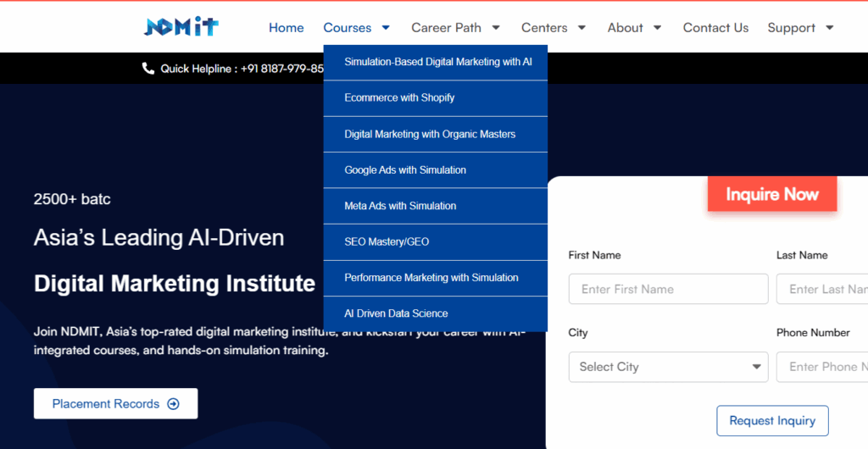Click the City label
The height and width of the screenshot is (449, 868).
click(x=578, y=333)
